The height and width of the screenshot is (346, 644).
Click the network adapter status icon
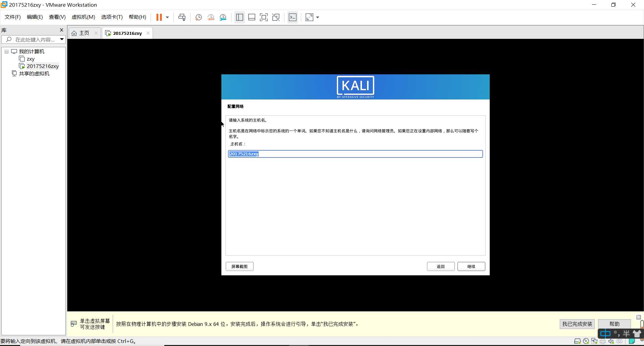[x=594, y=341]
